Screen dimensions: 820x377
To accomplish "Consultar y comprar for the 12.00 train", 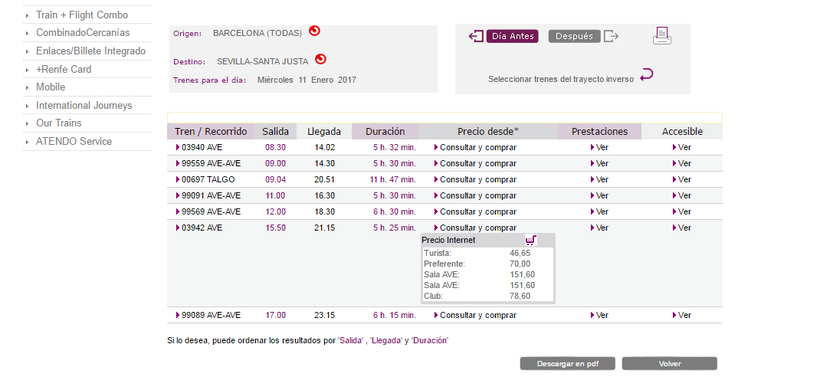I will 475,212.
